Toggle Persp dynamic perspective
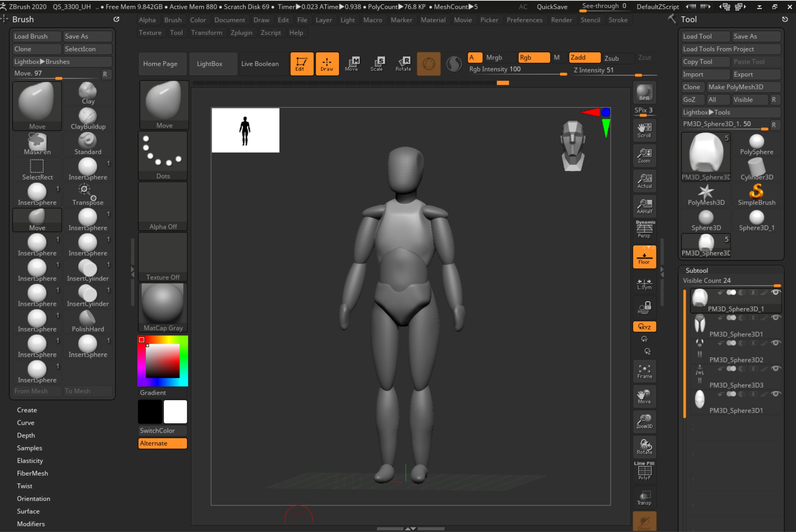 pyautogui.click(x=644, y=230)
